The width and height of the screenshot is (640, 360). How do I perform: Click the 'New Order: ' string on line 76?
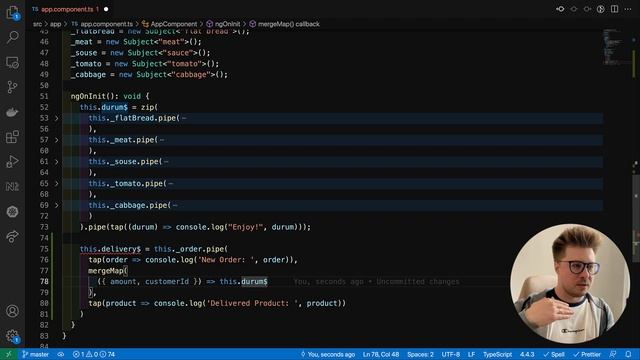click(x=229, y=260)
